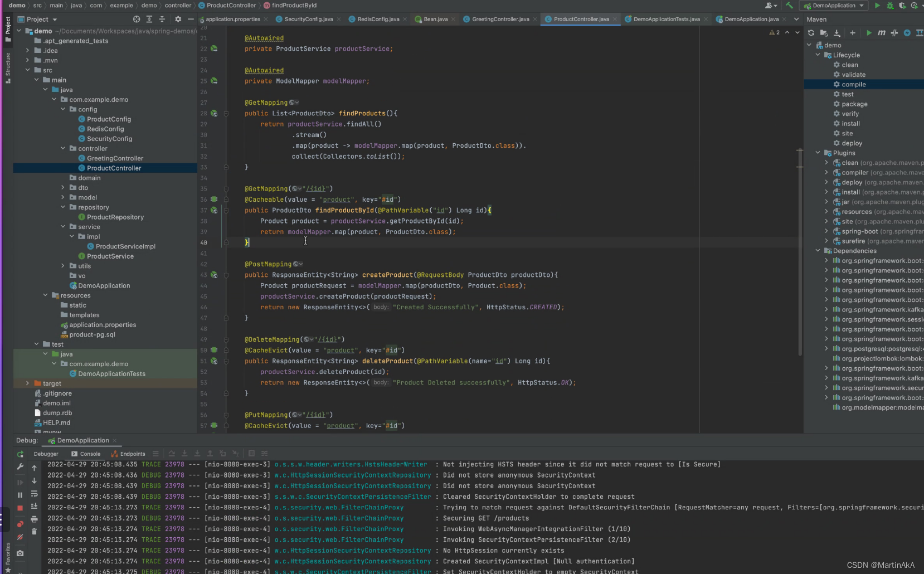Viewport: 924px width, 574px height.
Task: Click the Build Project hammer icon
Action: tap(789, 6)
